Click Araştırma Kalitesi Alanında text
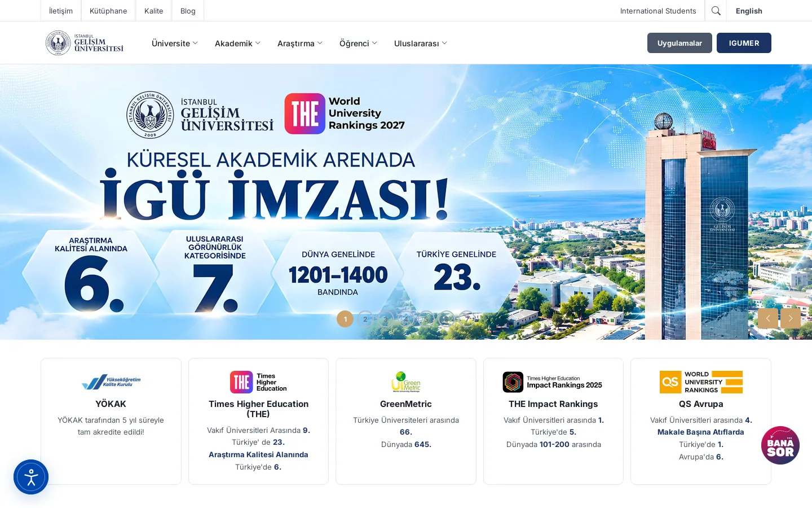812x508 pixels. pos(258,454)
